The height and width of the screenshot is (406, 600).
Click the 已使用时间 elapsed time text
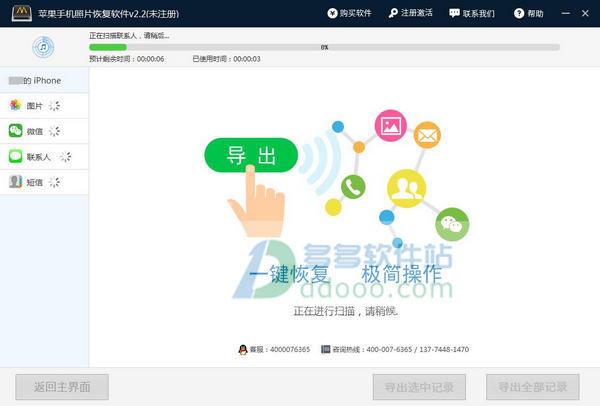(226, 59)
